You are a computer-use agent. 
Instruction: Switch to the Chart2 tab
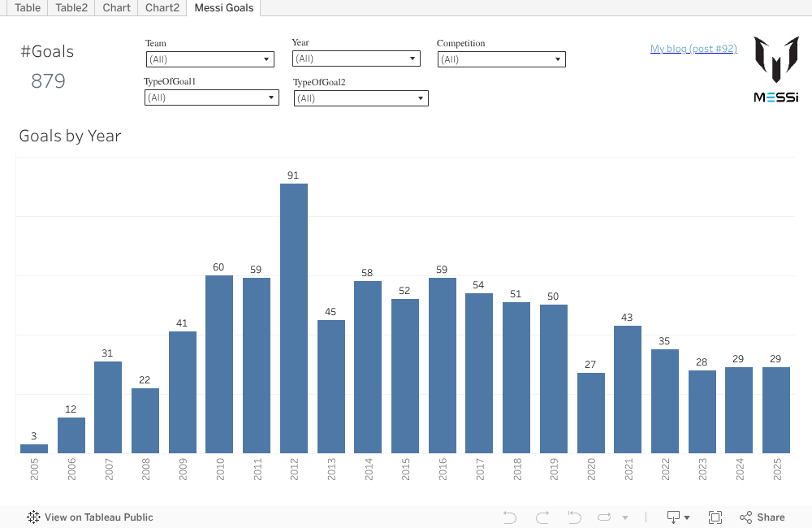[x=162, y=8]
